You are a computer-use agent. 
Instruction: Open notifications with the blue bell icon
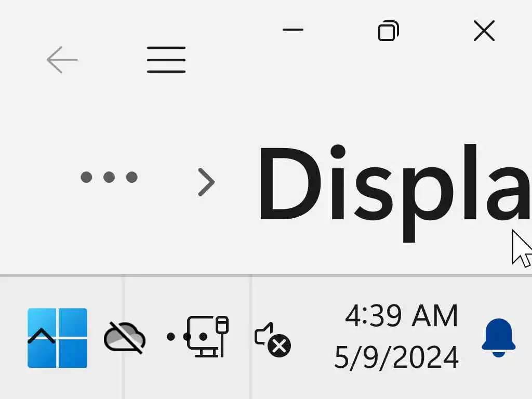click(498, 338)
